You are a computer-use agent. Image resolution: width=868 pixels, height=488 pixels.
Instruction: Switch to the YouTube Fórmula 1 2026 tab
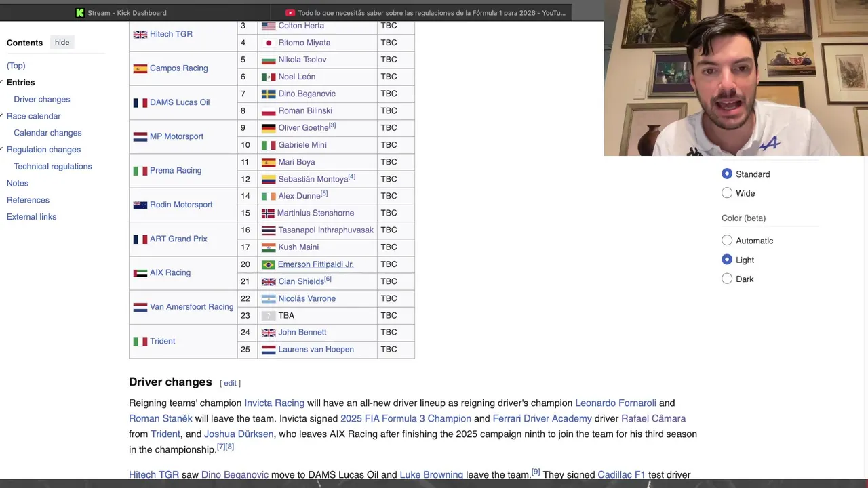[x=420, y=12]
